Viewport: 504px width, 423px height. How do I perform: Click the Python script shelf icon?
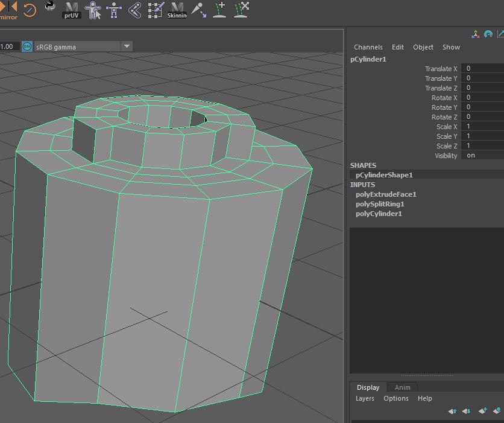51,8
